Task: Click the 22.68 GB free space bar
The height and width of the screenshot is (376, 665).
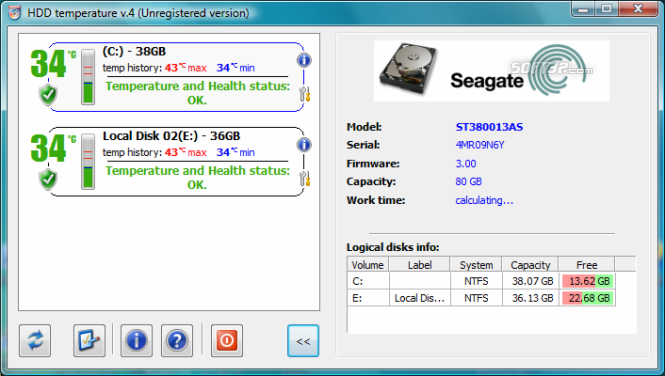Action: [587, 298]
